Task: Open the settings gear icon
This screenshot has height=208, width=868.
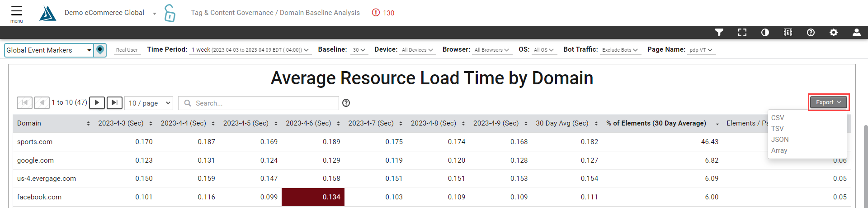Action: point(834,32)
